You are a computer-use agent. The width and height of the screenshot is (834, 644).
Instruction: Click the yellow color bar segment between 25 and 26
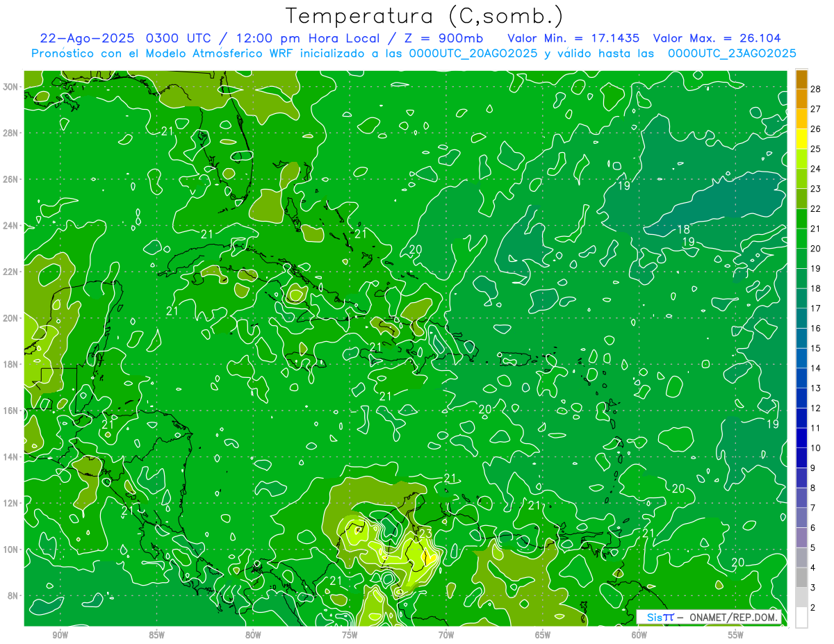pos(801,139)
